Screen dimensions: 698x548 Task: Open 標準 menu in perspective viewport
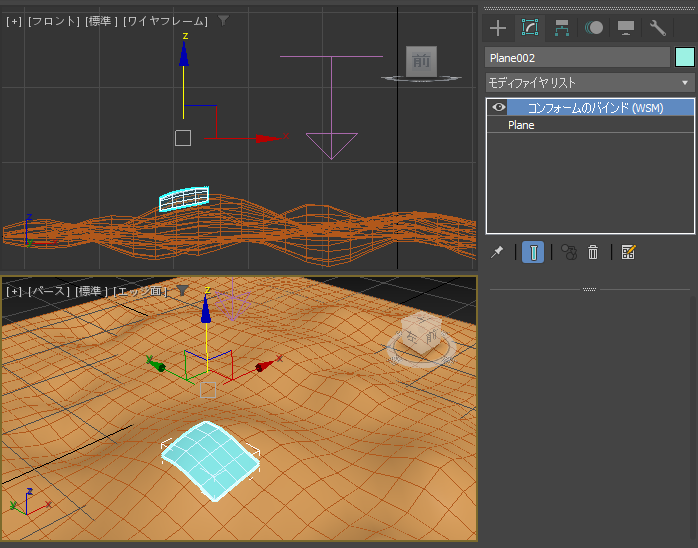tap(92, 292)
